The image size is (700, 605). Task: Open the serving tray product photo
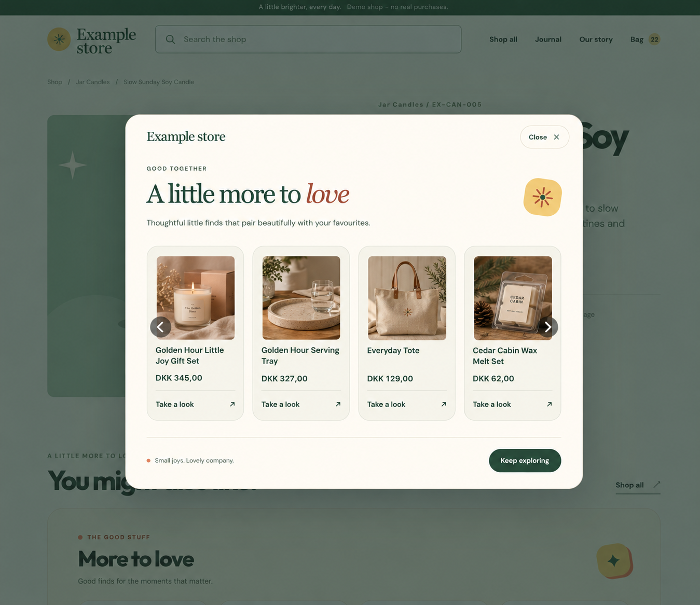(x=301, y=298)
